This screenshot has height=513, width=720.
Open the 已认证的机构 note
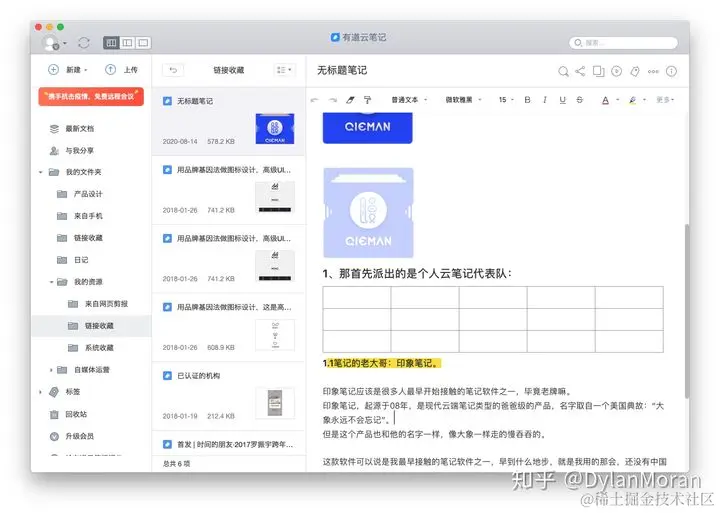[x=228, y=396]
